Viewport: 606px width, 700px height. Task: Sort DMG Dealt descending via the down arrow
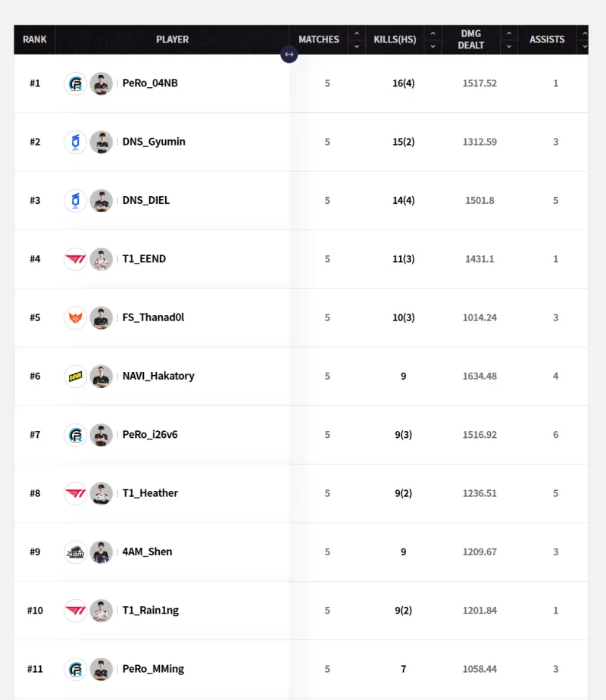[x=508, y=46]
